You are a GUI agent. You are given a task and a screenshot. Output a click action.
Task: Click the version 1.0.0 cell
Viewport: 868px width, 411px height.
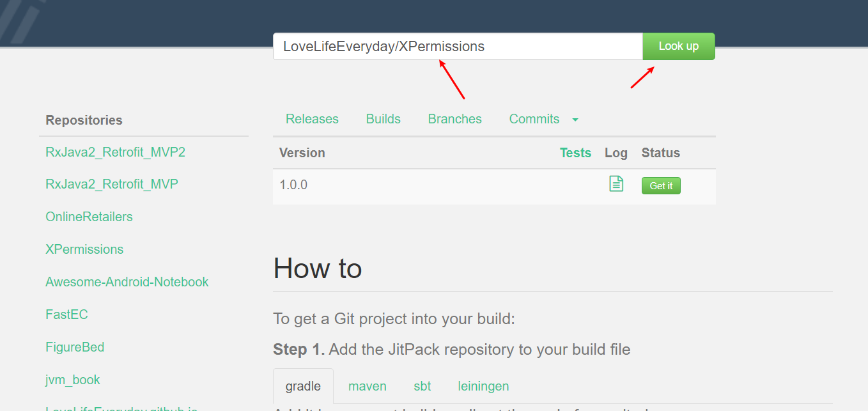293,185
